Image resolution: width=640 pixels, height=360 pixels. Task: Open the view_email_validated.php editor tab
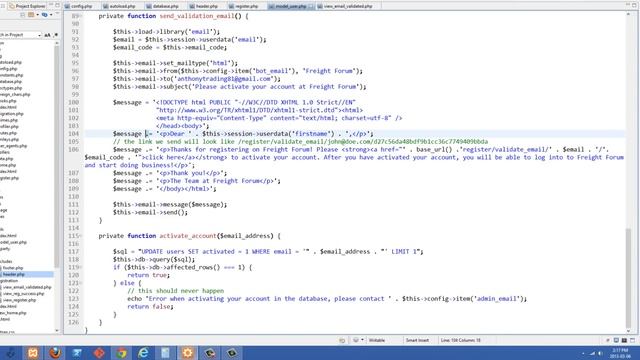(x=345, y=6)
